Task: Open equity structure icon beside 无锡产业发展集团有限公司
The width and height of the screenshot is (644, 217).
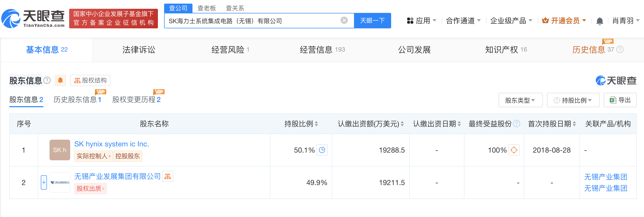Action: click(x=168, y=177)
